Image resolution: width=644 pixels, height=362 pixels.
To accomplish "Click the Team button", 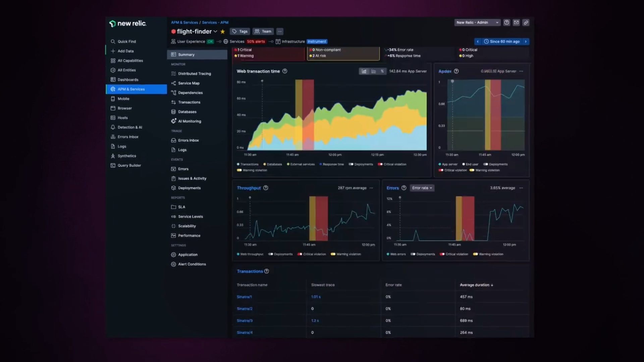I will point(263,32).
